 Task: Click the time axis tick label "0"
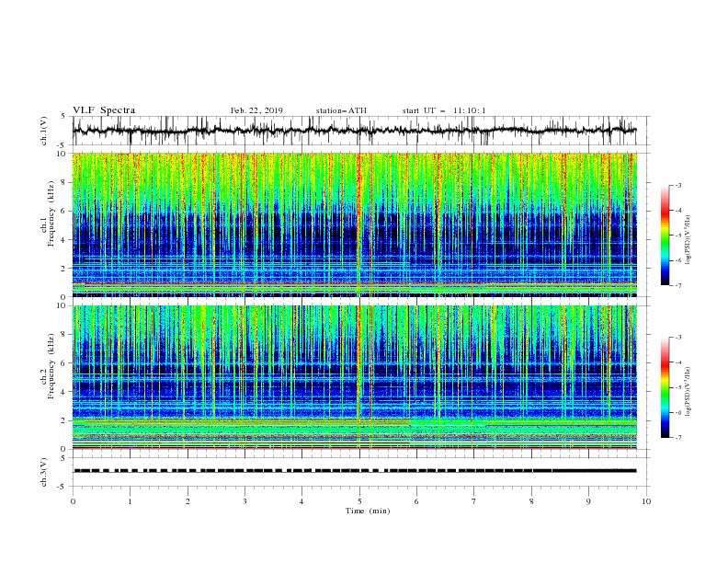click(x=73, y=501)
